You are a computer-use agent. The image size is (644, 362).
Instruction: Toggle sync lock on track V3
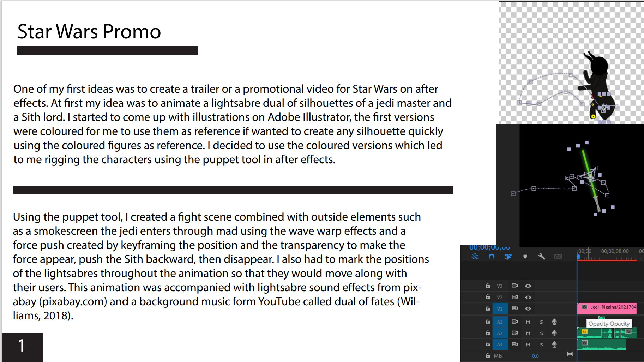point(515,286)
